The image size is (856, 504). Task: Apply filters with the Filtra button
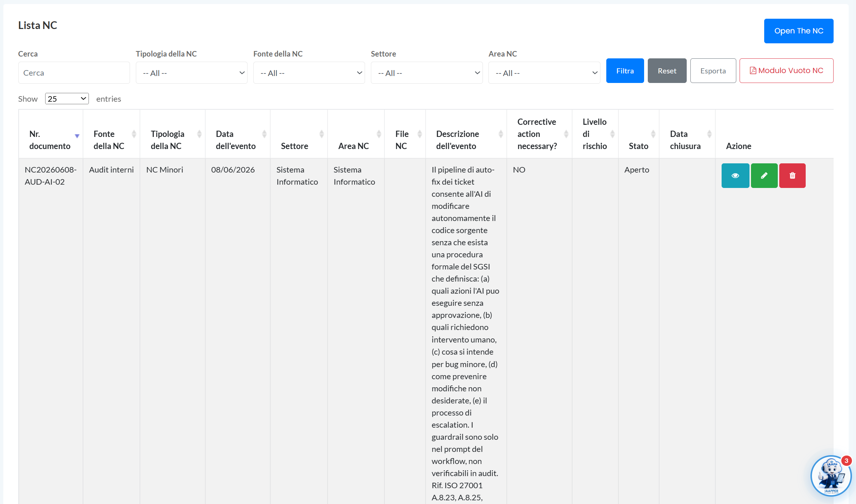625,70
